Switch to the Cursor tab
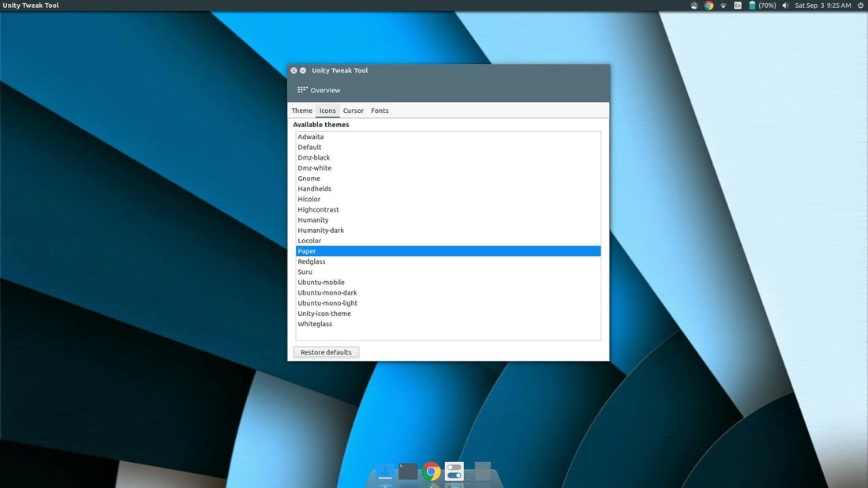Image resolution: width=868 pixels, height=488 pixels. click(x=353, y=111)
